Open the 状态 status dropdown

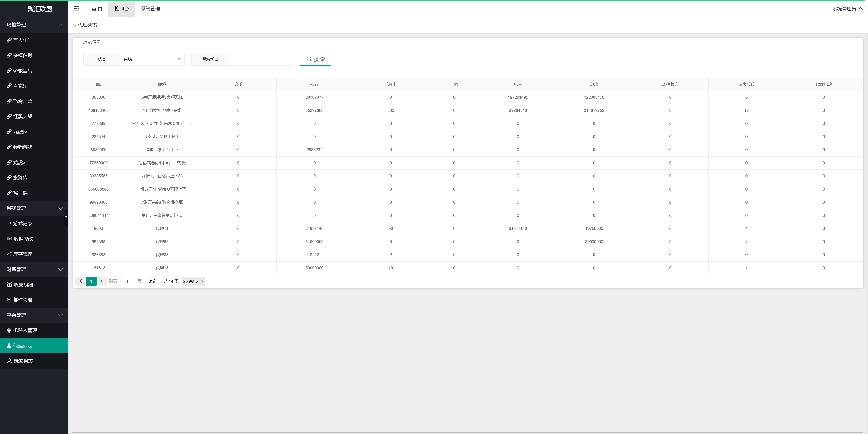point(152,59)
